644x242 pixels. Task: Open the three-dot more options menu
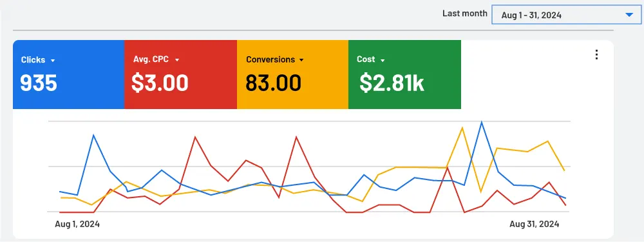point(596,55)
